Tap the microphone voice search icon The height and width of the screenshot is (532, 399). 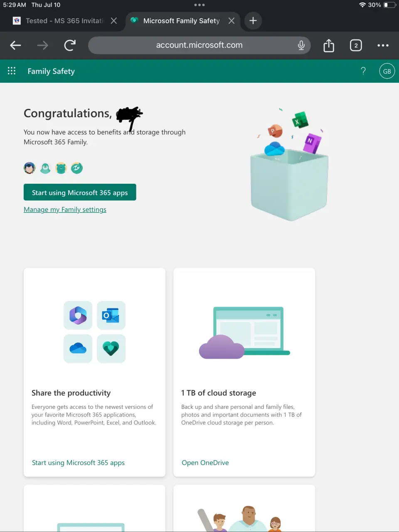[x=301, y=45]
